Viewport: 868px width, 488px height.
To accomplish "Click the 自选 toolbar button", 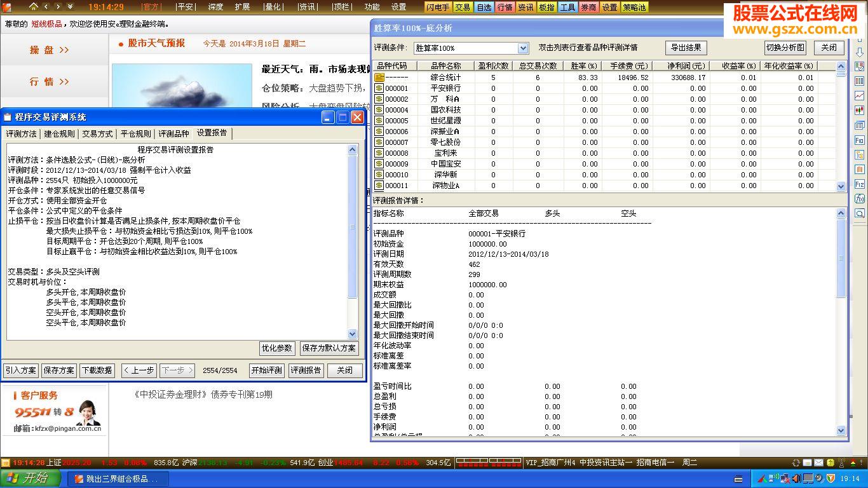I will click(x=484, y=7).
